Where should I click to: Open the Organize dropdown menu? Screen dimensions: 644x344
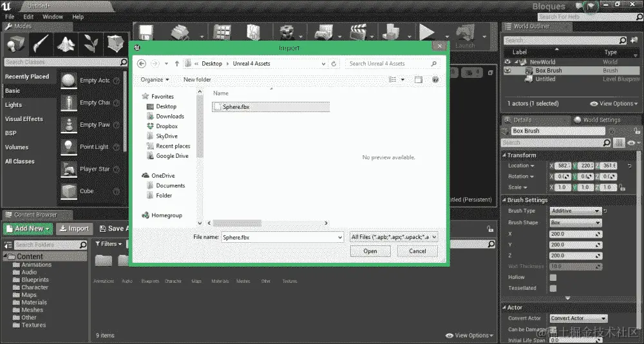tap(155, 80)
